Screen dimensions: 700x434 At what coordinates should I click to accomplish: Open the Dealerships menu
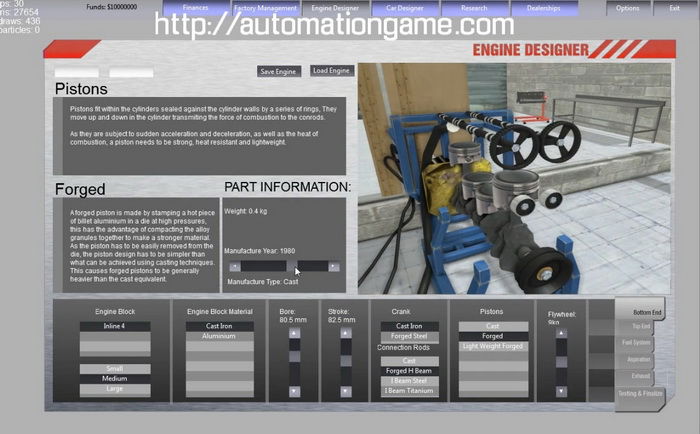tap(544, 8)
